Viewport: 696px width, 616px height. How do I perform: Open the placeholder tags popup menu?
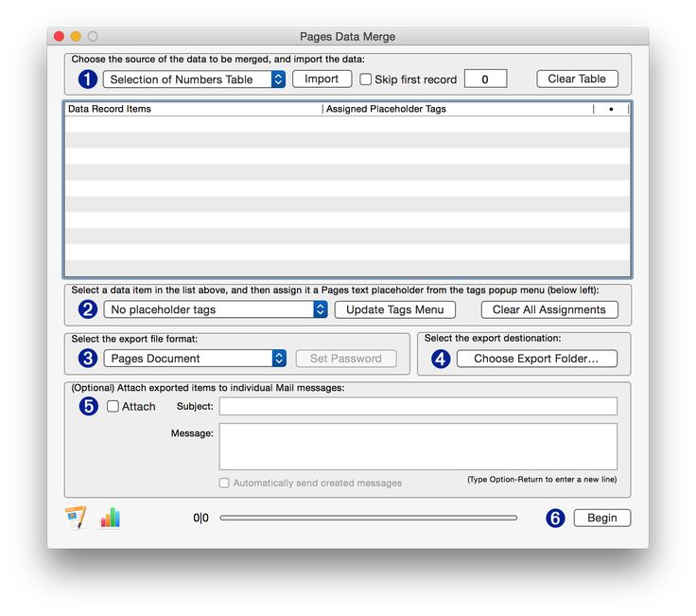tap(216, 309)
